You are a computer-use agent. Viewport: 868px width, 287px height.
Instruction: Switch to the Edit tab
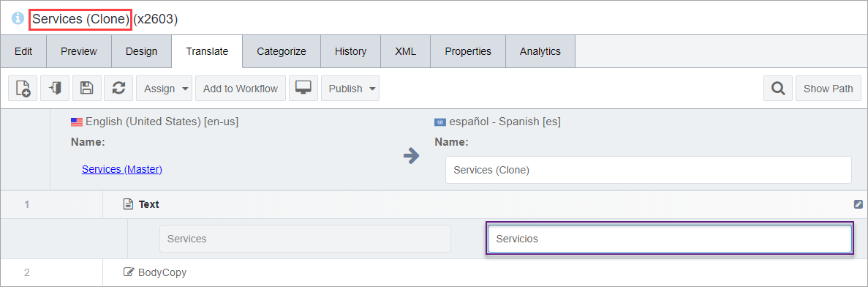23,51
